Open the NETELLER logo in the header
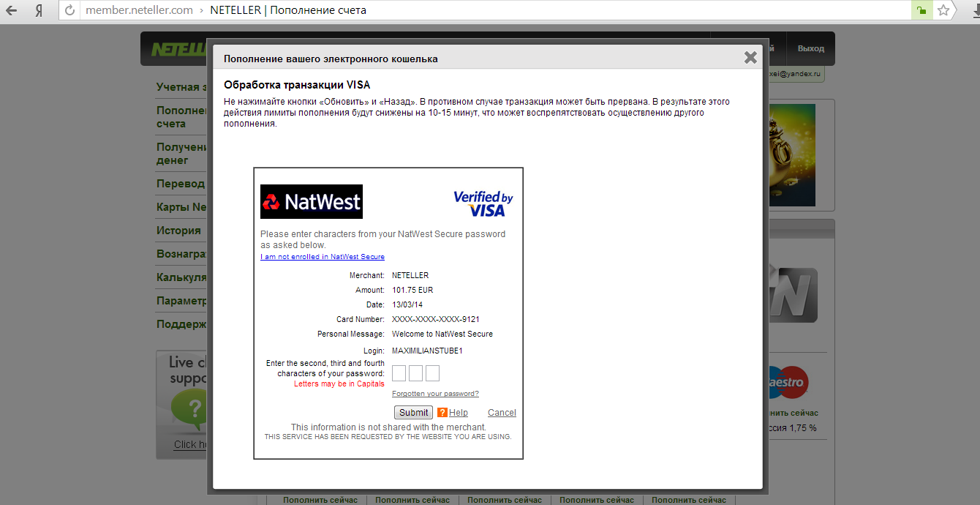Screen dimensions: 980x505 click(178, 49)
